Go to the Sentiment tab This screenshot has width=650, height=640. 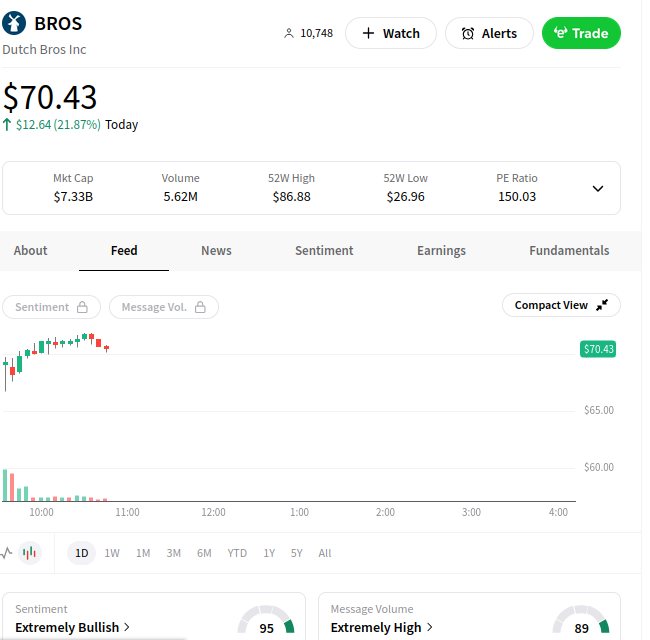[x=324, y=250]
